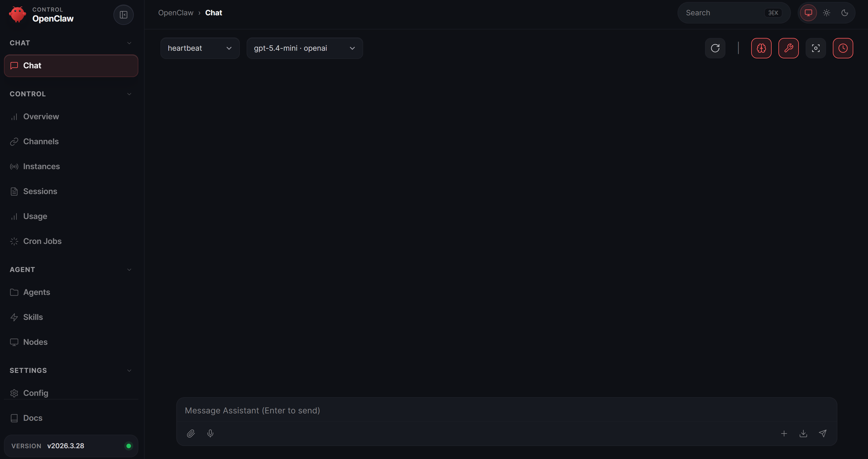Switch to dark mode with the moon icon
The width and height of the screenshot is (868, 459).
tap(845, 13)
